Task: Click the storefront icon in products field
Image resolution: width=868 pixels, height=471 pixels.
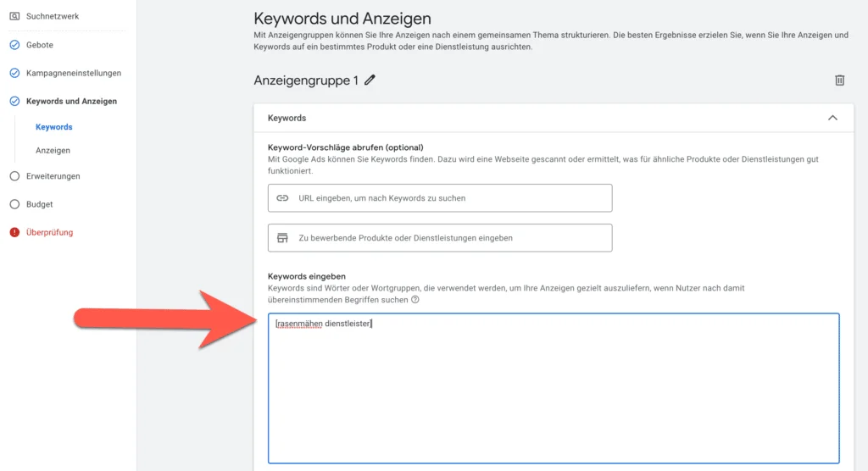Action: click(x=282, y=238)
